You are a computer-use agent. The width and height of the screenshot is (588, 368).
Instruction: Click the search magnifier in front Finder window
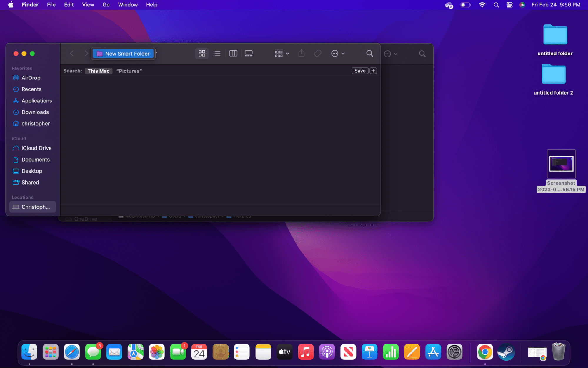point(369,53)
